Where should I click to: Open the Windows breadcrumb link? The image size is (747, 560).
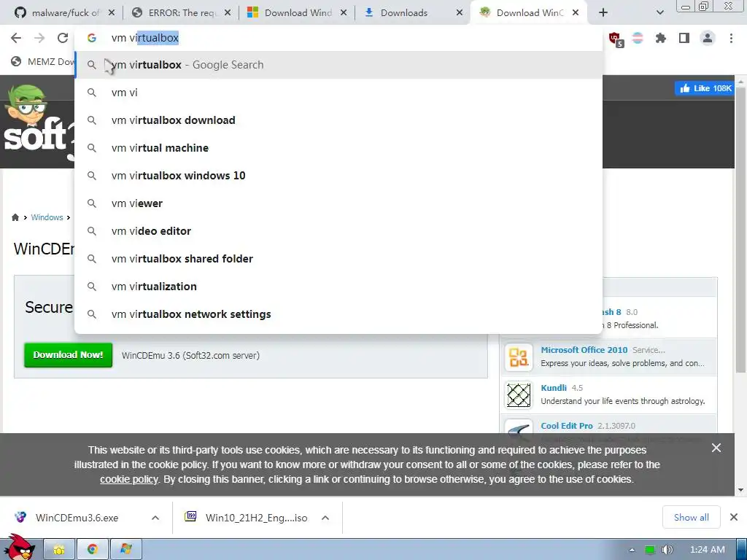(47, 217)
